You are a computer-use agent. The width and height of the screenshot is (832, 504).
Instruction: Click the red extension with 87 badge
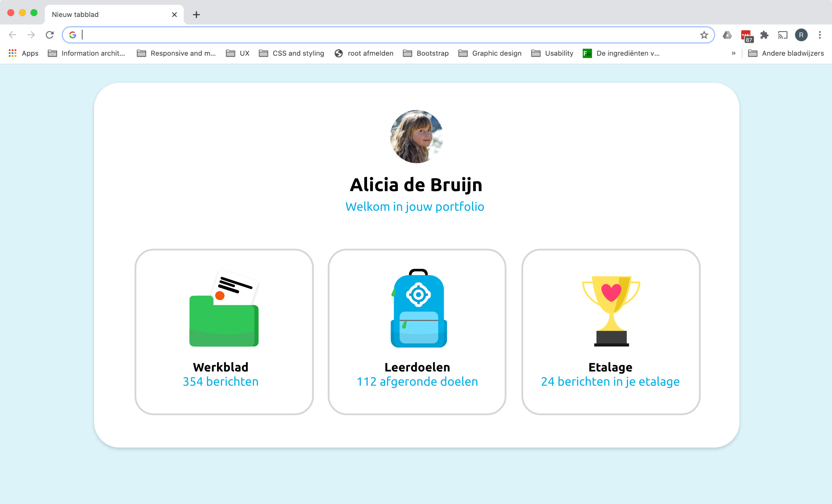(x=746, y=35)
